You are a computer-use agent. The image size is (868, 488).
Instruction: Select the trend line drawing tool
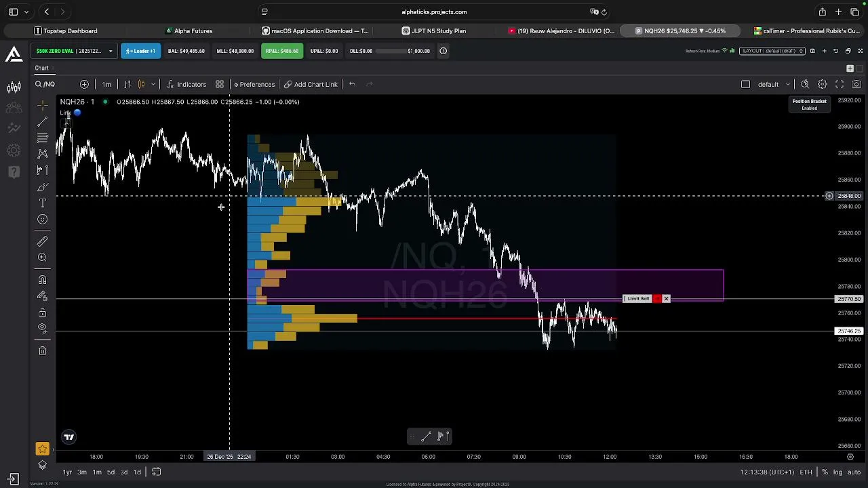pyautogui.click(x=42, y=121)
